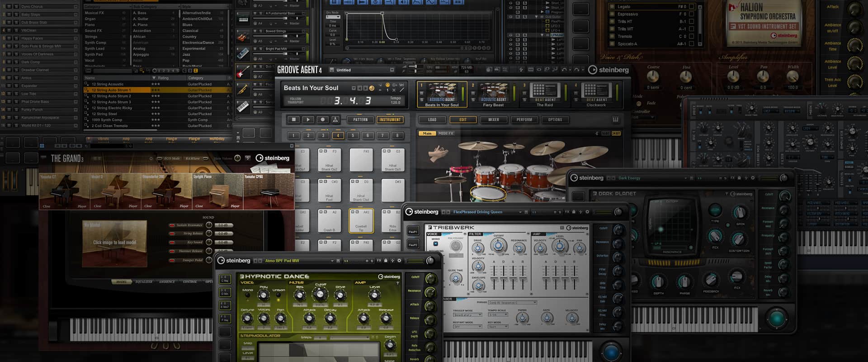Screen dimensions: 868x362
Task: Open the Load tab in Groove Agent
Action: point(432,119)
